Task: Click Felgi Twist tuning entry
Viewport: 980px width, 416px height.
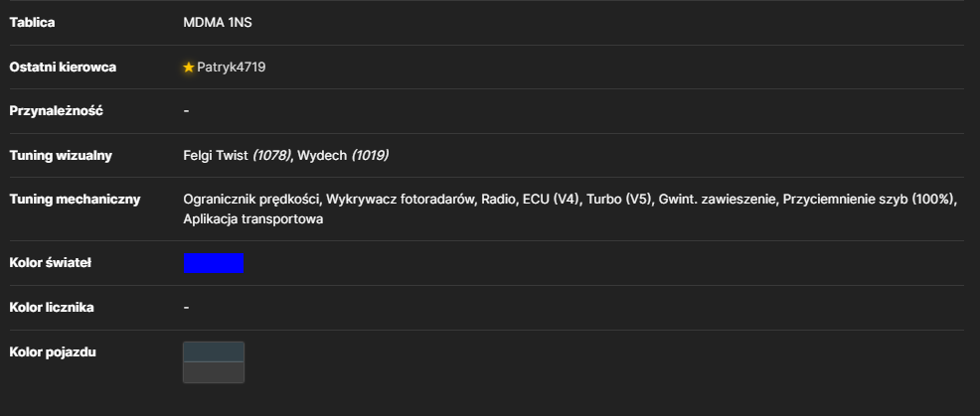Action: [x=237, y=156]
